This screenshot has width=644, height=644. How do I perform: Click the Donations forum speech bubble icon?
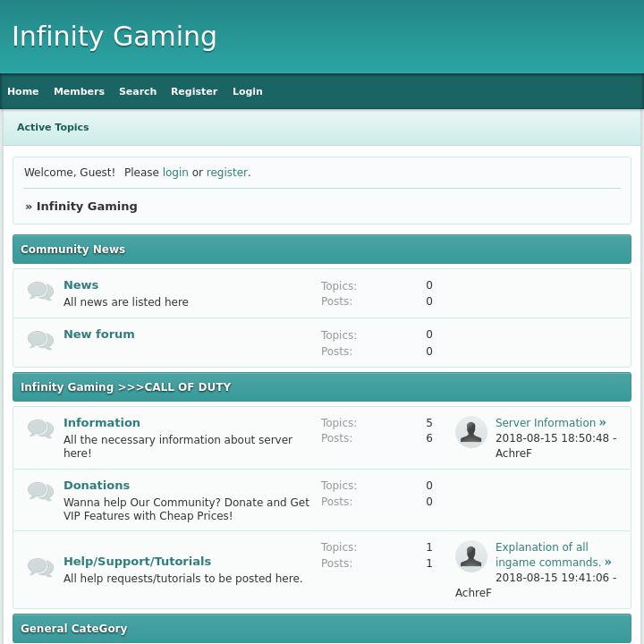tap(40, 492)
